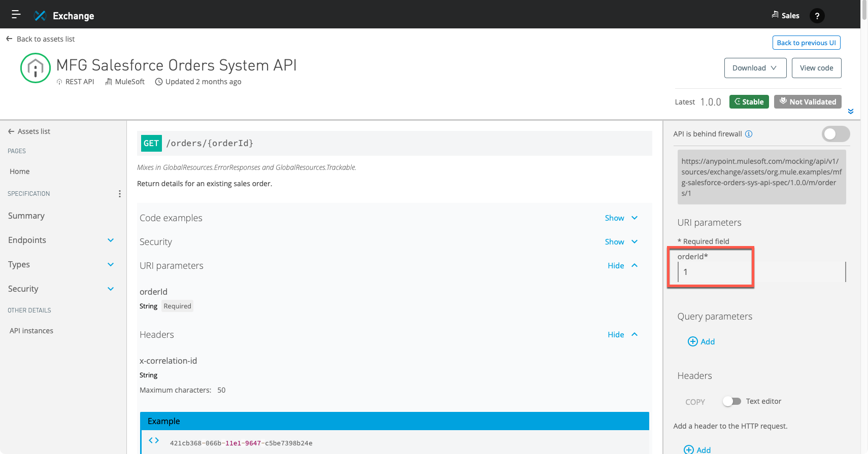868x454 pixels.
Task: Click the MFG Salesforce Orders asset icon
Action: click(x=36, y=68)
